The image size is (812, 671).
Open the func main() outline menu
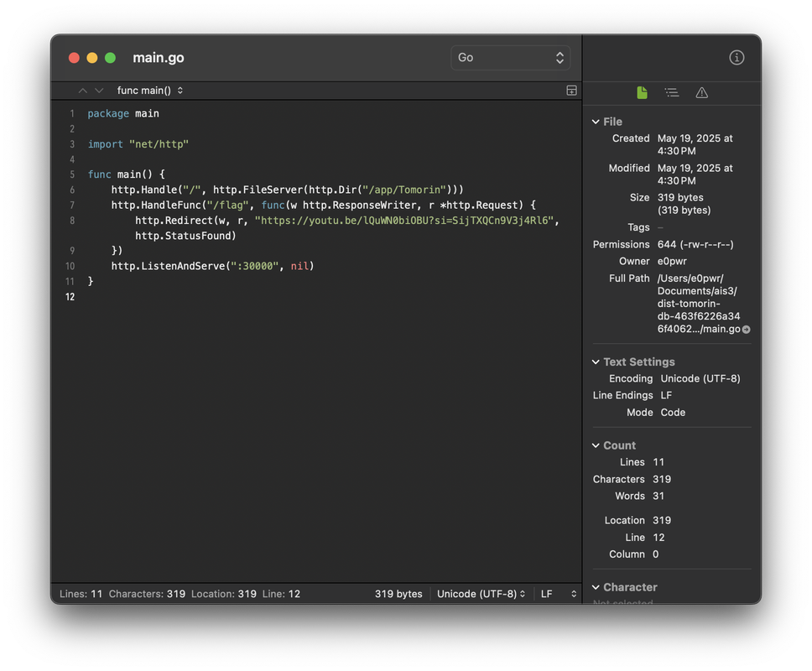click(150, 91)
